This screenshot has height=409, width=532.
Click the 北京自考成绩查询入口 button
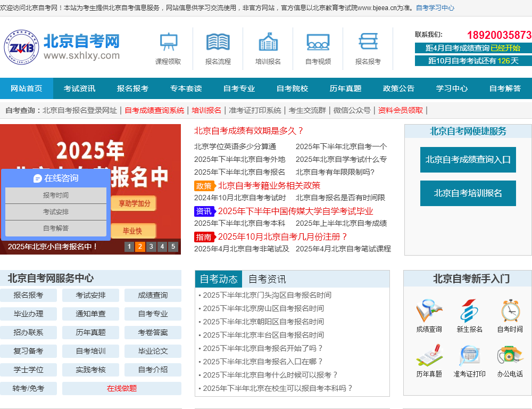(x=468, y=159)
